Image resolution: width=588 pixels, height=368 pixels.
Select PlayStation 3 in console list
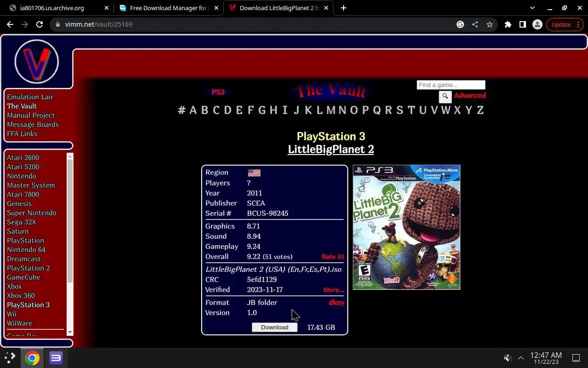[28, 305]
